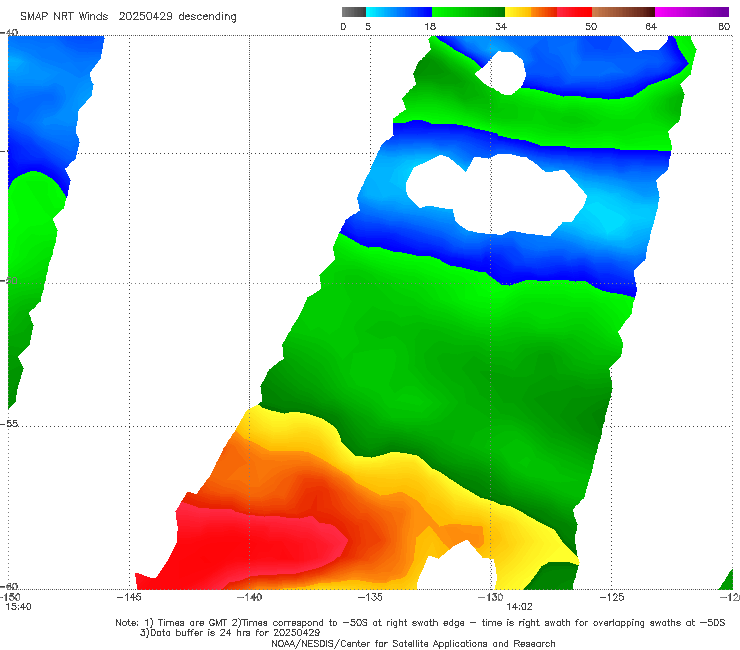This screenshot has height=650, width=740.
Task: Click the note 'Data buffer is 24 hrs for 20250429'
Action: click(230, 633)
